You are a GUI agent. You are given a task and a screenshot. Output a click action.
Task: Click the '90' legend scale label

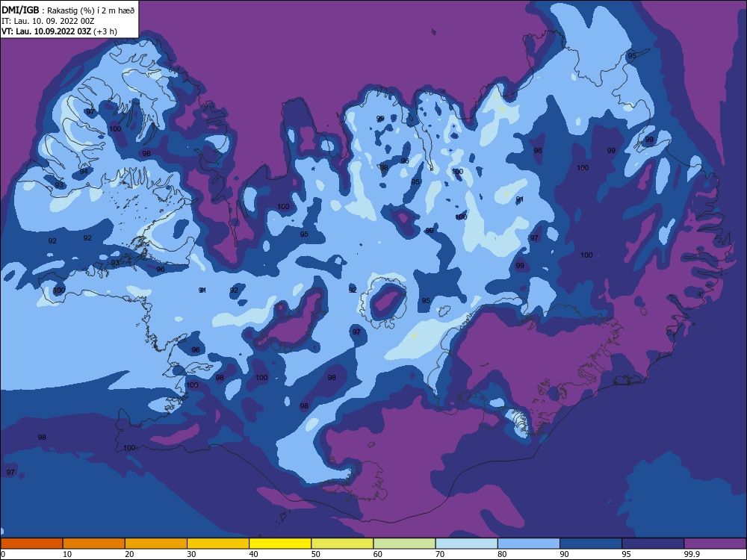tap(565, 554)
